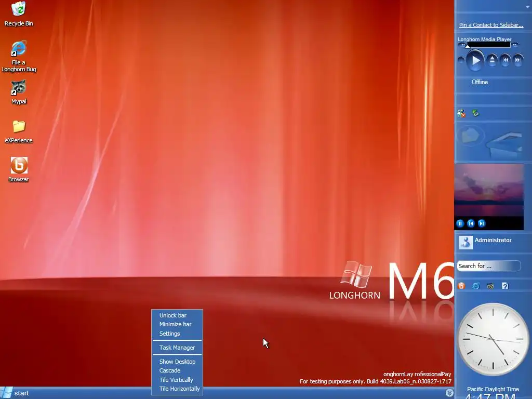Screen dimensions: 532x399
Task: Pause the slideshow tile
Action: click(460, 223)
